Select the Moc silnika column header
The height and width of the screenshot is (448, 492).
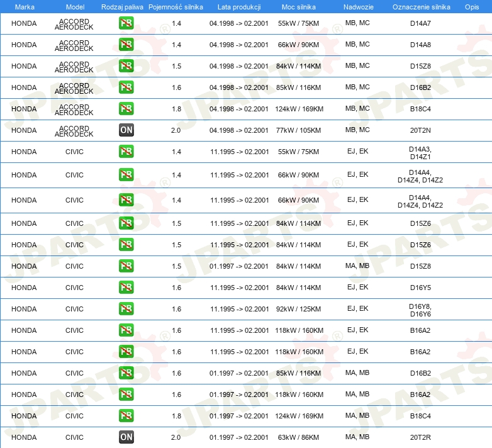point(299,6)
